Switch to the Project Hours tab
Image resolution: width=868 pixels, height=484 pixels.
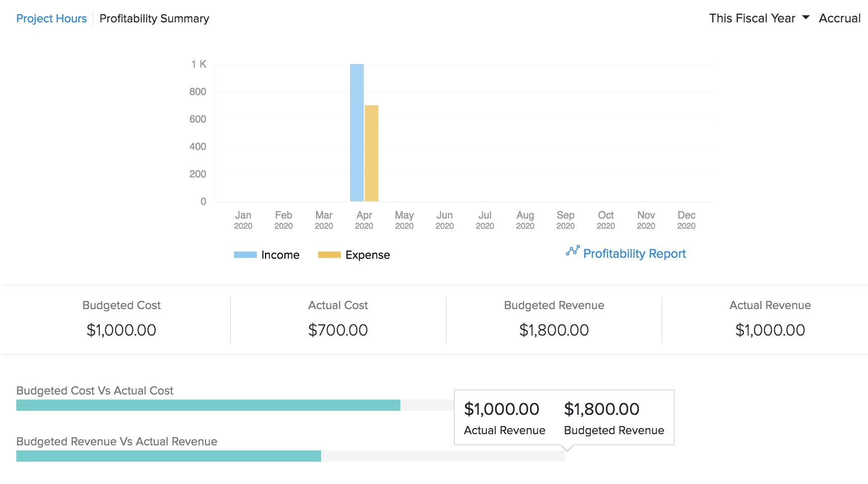pyautogui.click(x=51, y=18)
